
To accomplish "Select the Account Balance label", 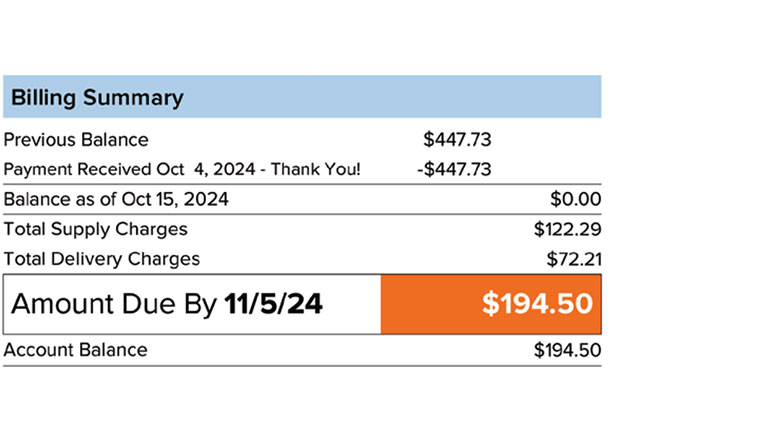I will pos(76,350).
